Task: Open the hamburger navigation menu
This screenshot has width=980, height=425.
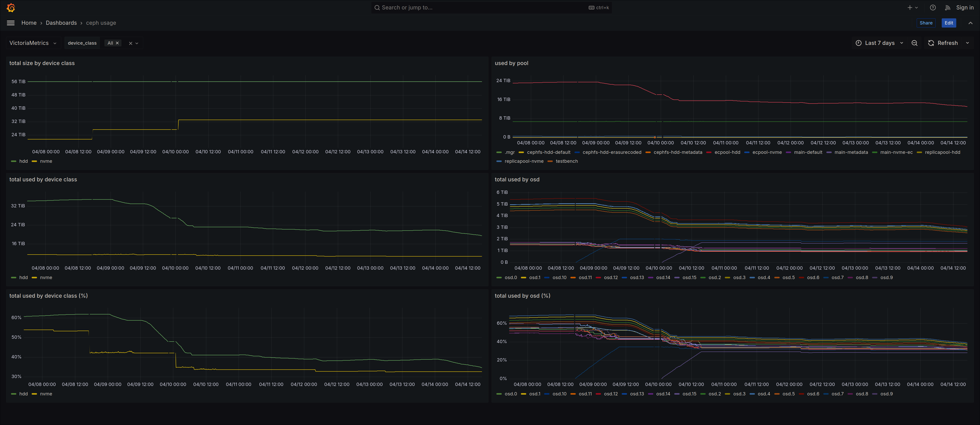Action: 11,23
